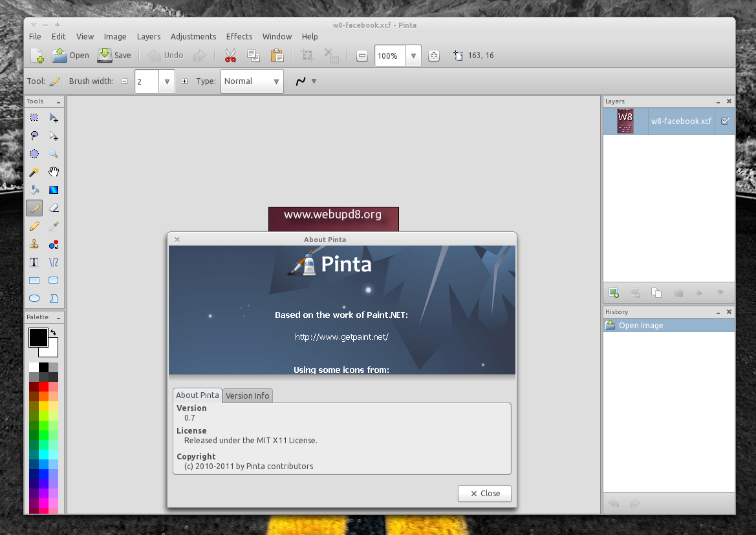
Task: Collapse the Tools panel
Action: 58,102
